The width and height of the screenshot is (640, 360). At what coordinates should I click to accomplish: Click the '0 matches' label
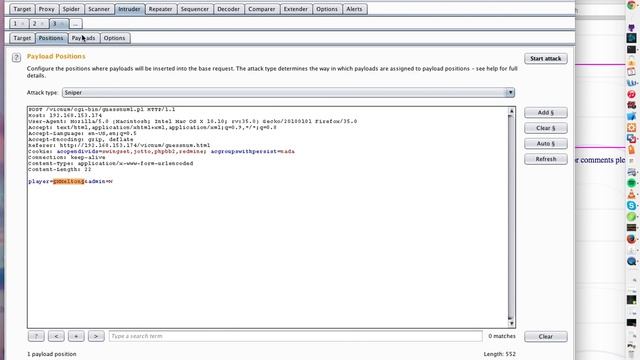[x=502, y=336]
